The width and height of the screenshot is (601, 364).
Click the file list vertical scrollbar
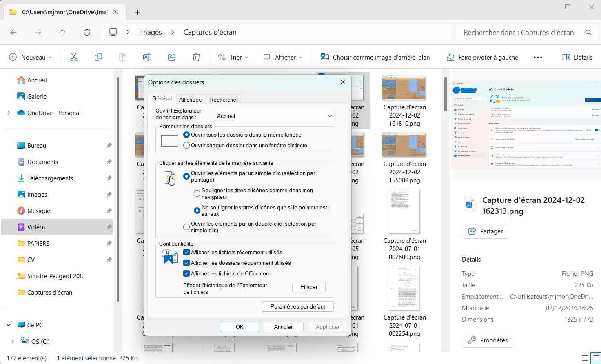tap(445, 95)
